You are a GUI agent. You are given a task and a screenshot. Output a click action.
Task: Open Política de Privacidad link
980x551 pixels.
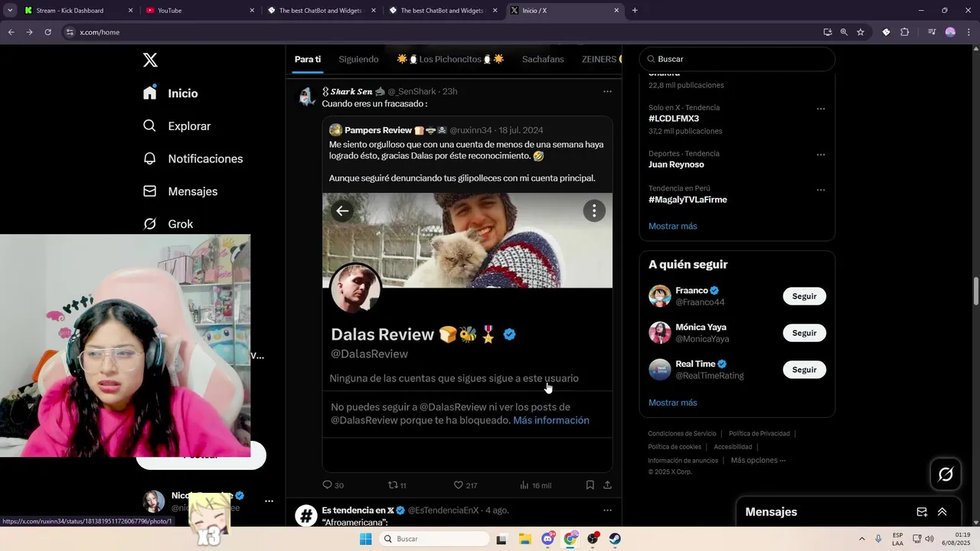[x=759, y=434]
